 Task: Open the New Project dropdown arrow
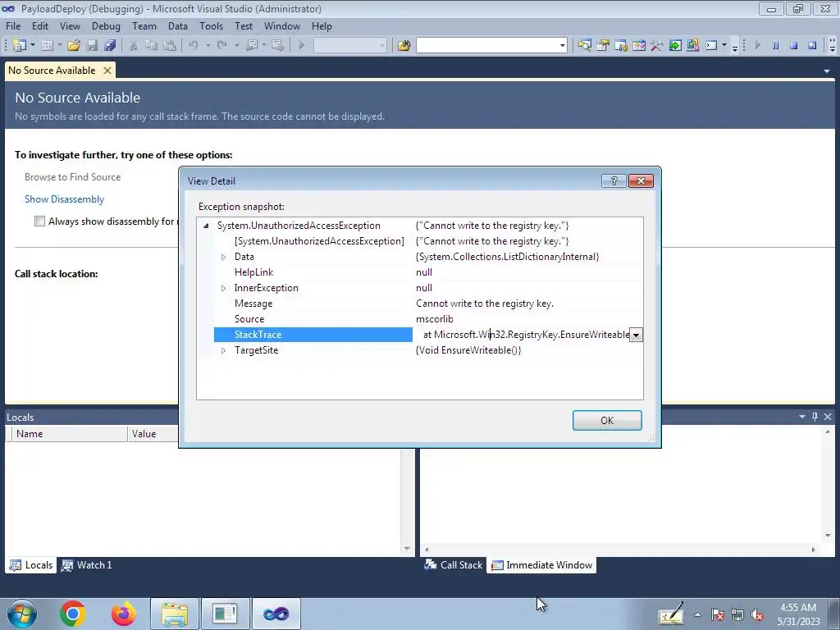click(33, 46)
